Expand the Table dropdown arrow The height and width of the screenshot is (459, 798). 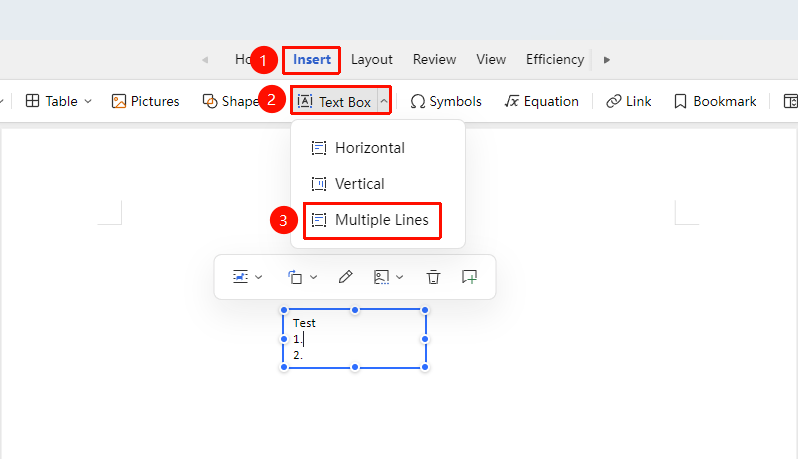click(88, 101)
